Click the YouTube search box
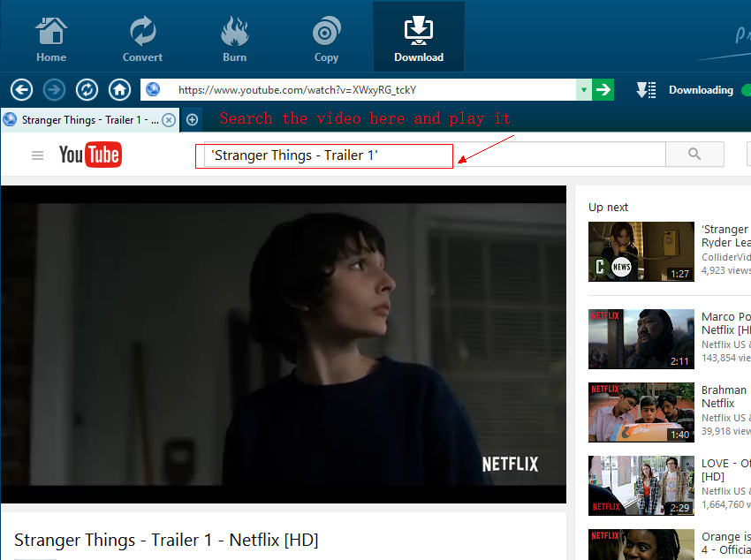Image resolution: width=751 pixels, height=560 pixels. click(x=435, y=154)
